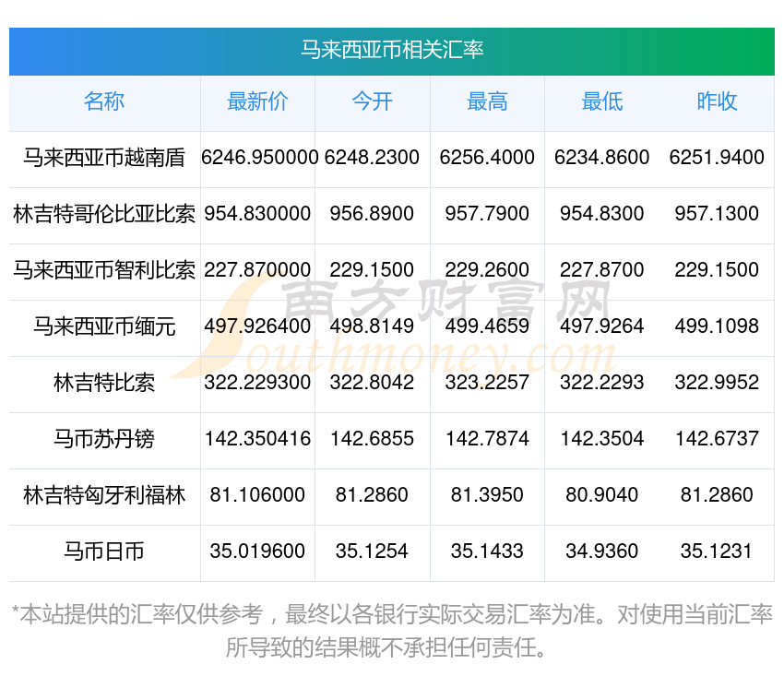Select low value 80.9040

(x=602, y=495)
